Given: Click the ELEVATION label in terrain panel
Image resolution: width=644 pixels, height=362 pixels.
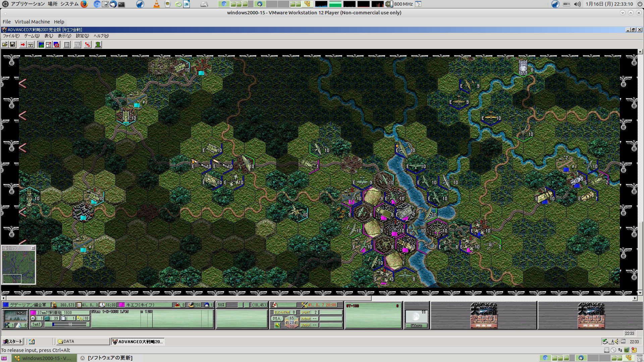Looking at the screenshot, I should [x=282, y=312].
